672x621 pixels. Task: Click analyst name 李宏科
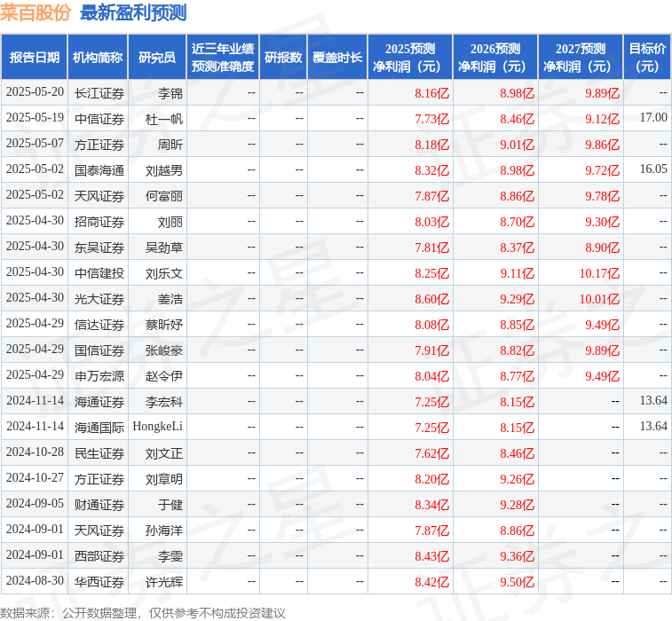tap(164, 402)
